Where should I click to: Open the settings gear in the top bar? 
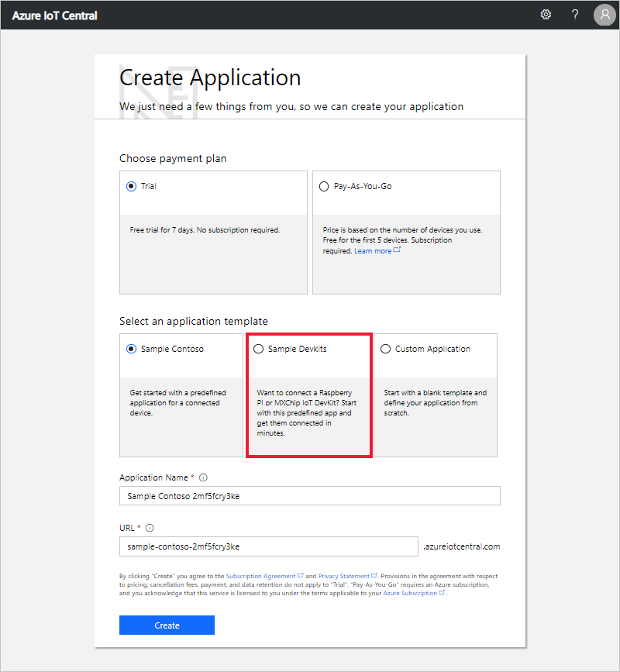point(546,14)
